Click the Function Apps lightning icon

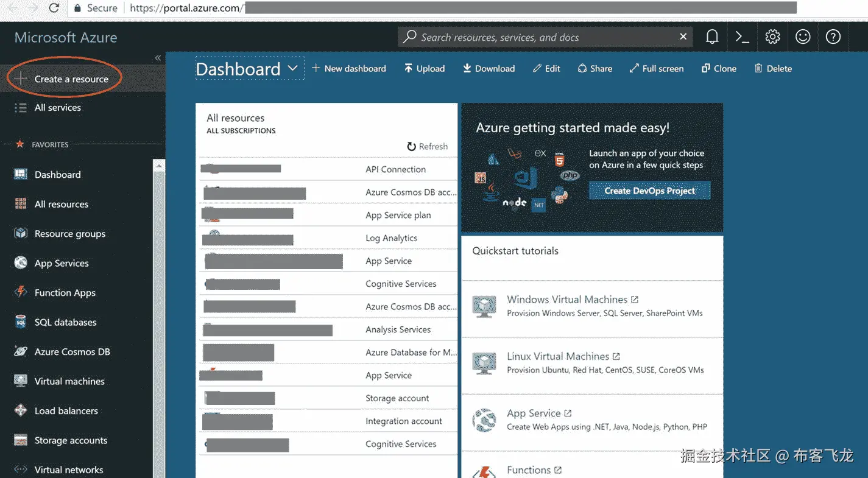[21, 292]
